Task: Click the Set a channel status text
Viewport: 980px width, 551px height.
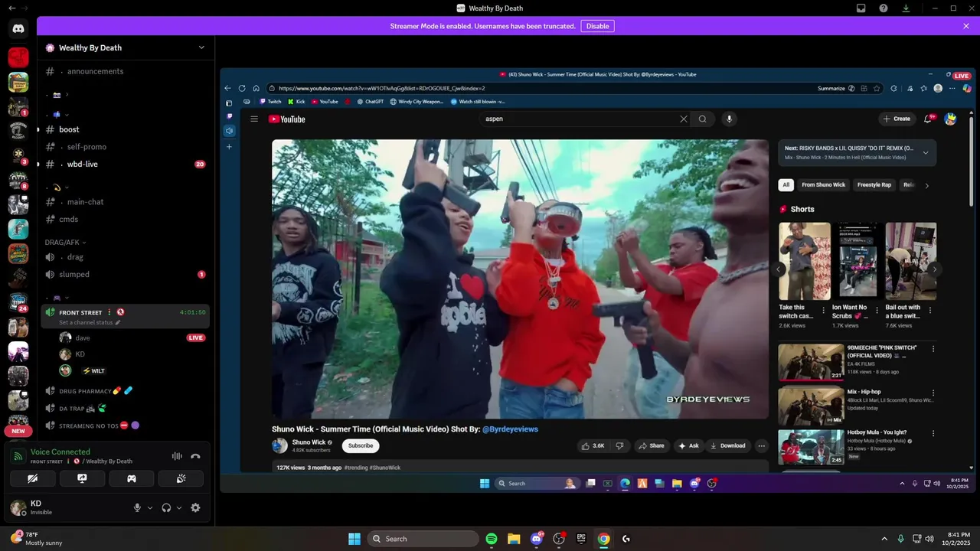Action: pyautogui.click(x=85, y=323)
